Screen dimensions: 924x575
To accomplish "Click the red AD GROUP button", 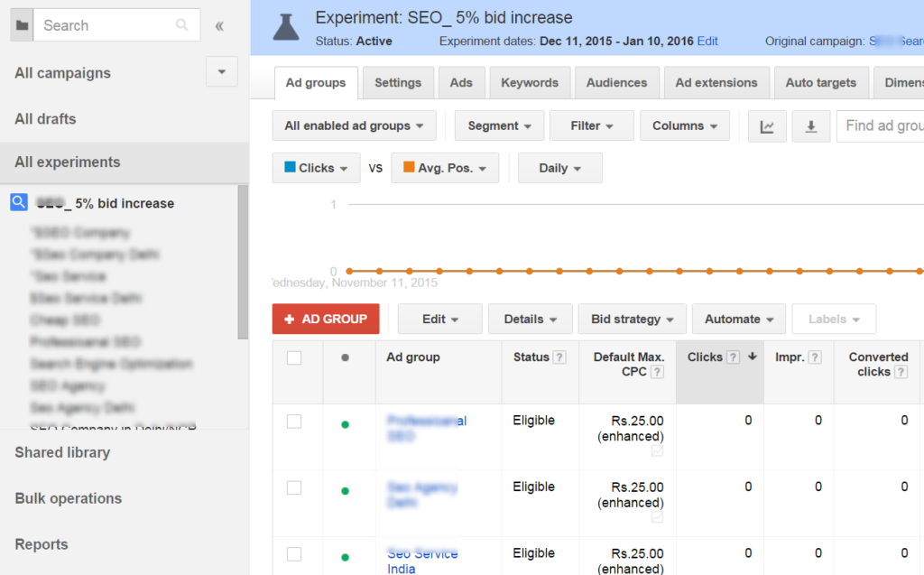I will (326, 319).
